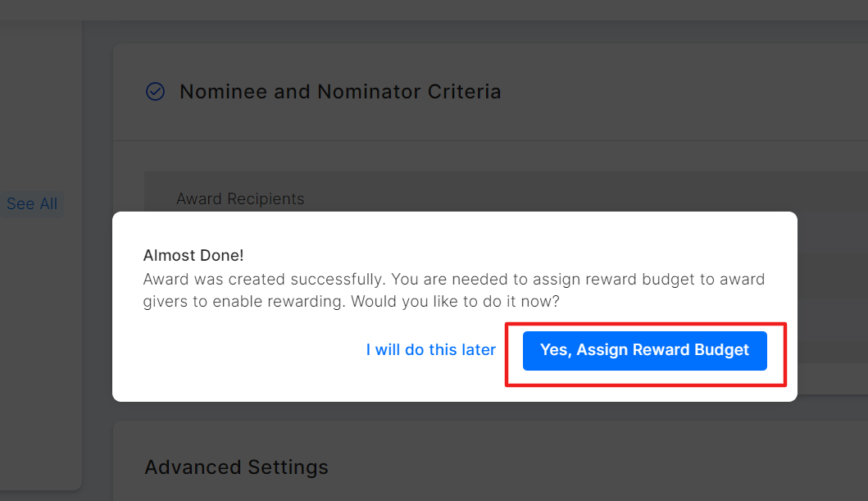
Task: Click the checkmark circle icon beside Nominee Criteria
Action: [155, 91]
